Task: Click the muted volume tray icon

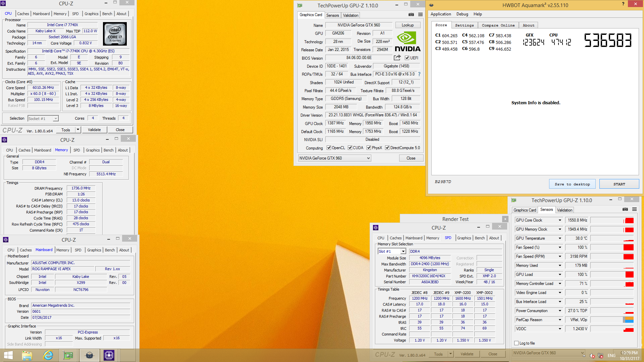Action: 592,356
